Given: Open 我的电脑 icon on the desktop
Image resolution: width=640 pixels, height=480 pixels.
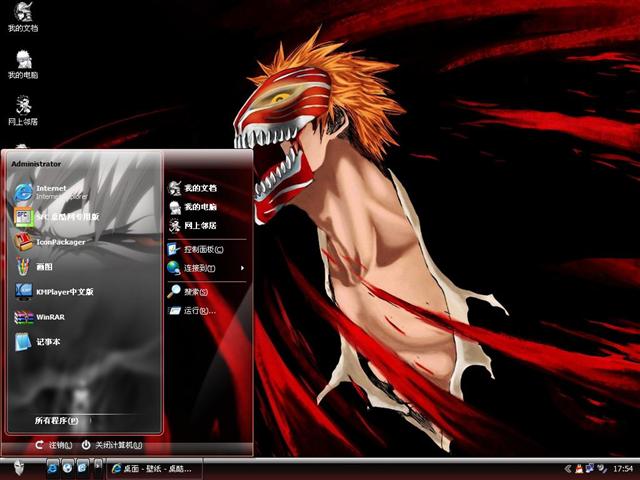Looking at the screenshot, I should 23,64.
